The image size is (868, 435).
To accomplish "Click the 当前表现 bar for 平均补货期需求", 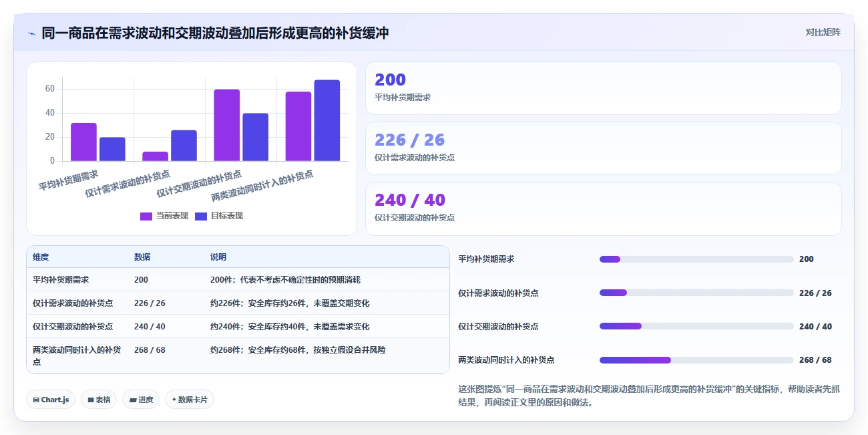I will tap(84, 142).
